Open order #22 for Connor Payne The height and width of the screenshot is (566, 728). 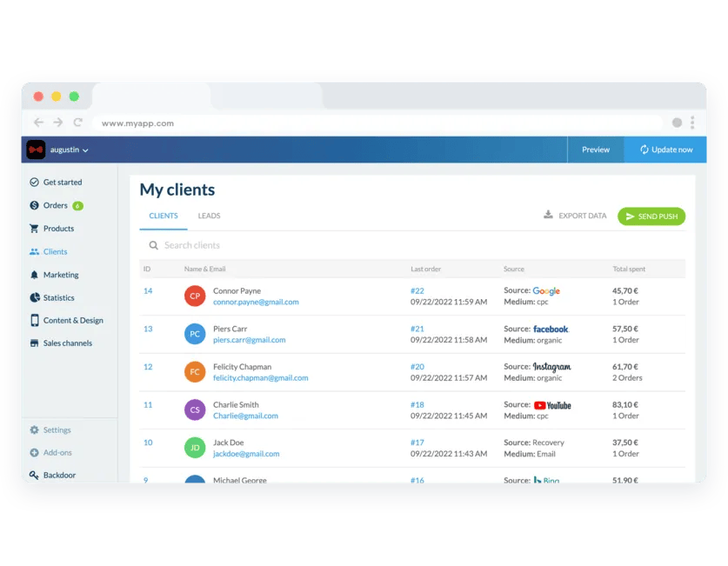418,290
